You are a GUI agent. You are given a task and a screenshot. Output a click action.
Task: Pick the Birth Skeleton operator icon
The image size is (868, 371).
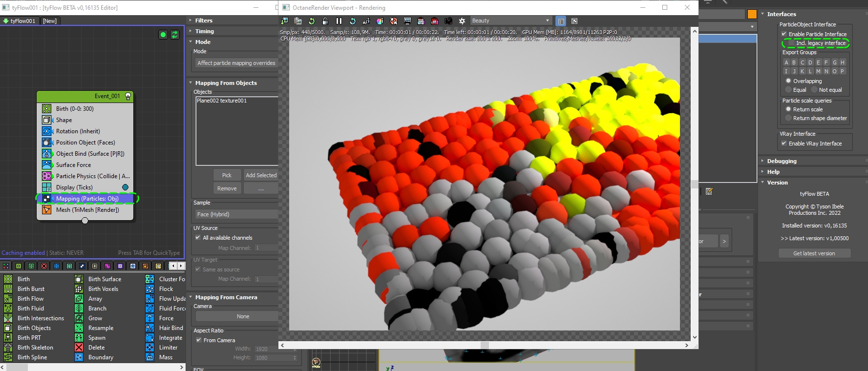tap(8, 347)
